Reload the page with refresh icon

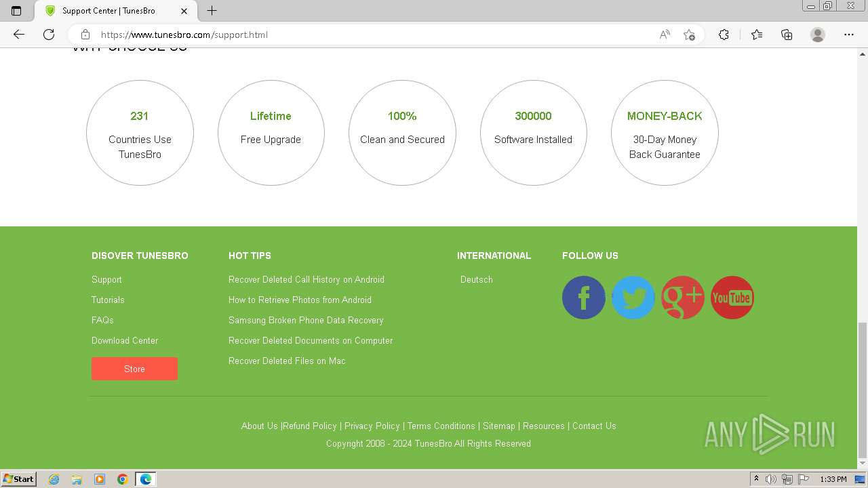pos(49,35)
